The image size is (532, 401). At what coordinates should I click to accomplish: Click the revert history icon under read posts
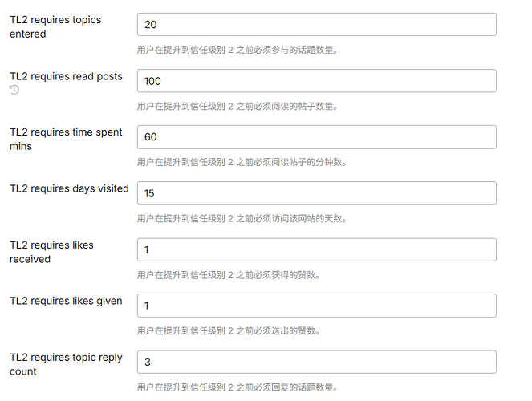coord(14,91)
